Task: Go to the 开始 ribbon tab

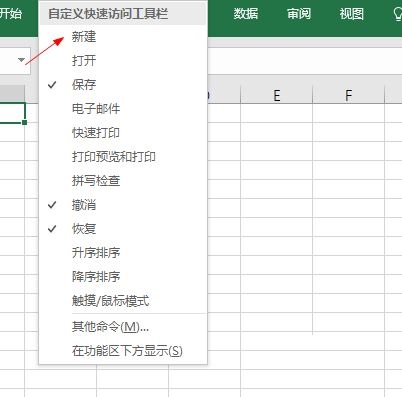Action: coord(11,14)
